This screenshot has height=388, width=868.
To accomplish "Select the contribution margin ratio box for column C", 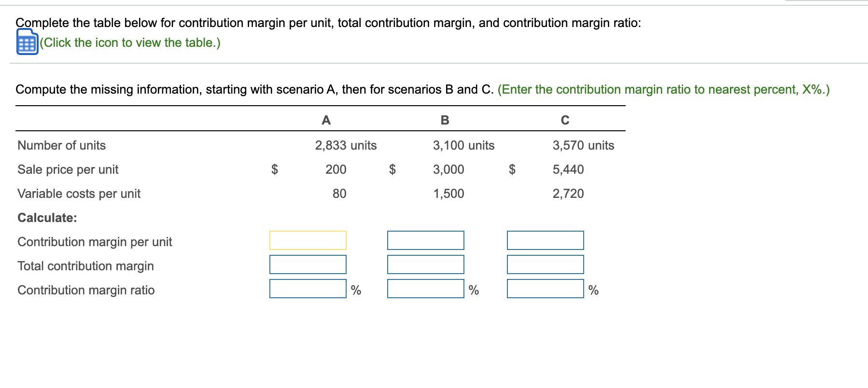I will [x=545, y=289].
